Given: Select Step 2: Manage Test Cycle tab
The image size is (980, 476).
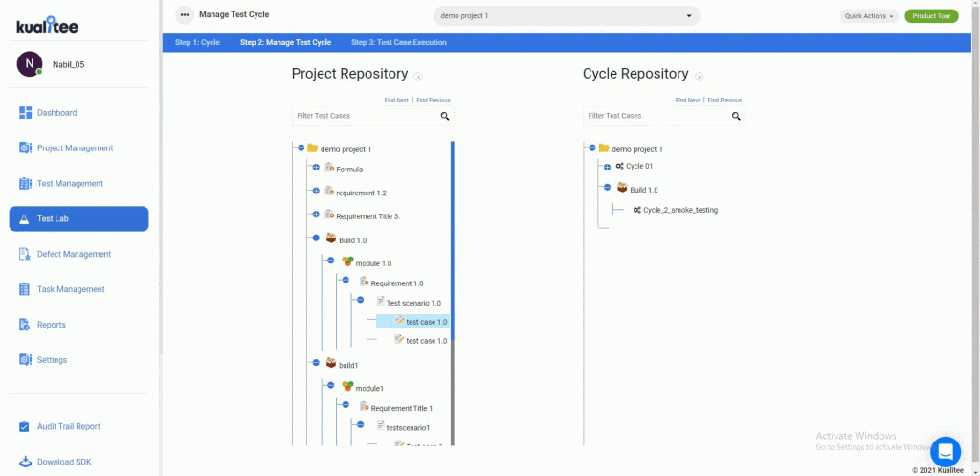Looking at the screenshot, I should coord(285,42).
